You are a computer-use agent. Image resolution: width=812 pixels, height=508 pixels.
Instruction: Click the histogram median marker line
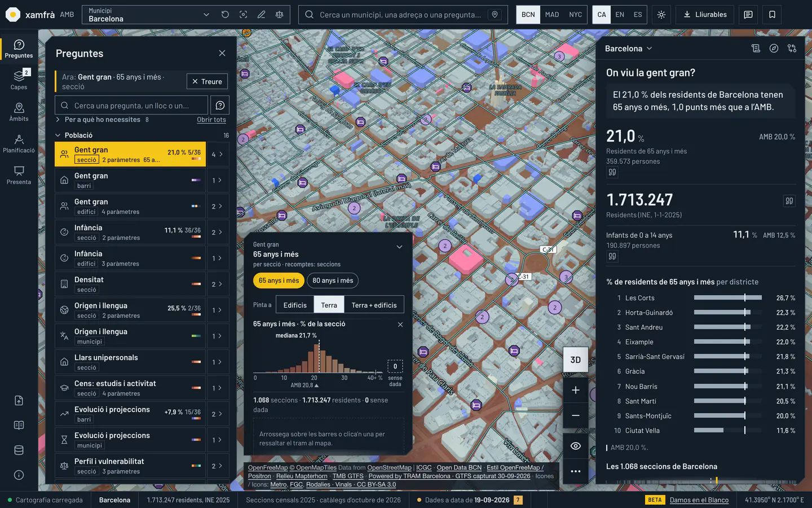point(319,356)
